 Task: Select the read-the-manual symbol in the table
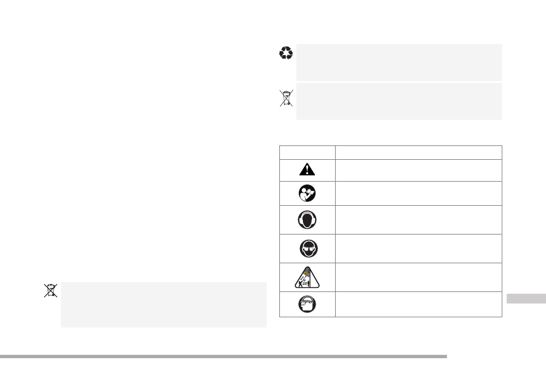pyautogui.click(x=307, y=193)
